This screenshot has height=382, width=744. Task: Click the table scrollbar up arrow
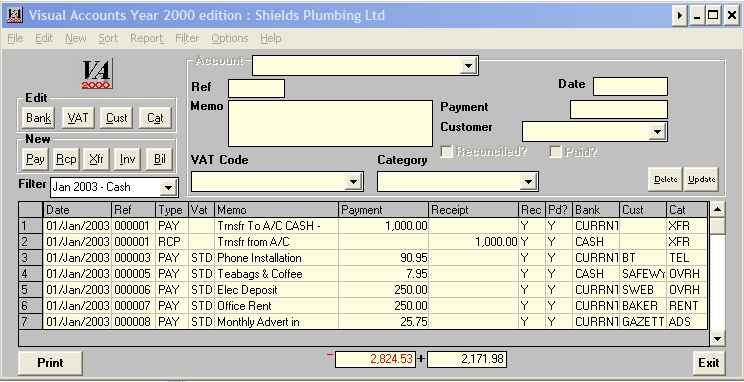717,209
